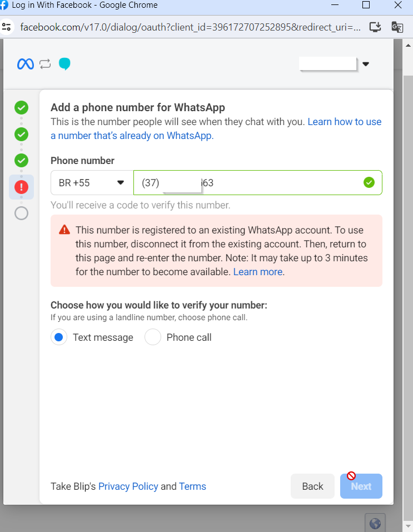Click the landline number hint text
The height and width of the screenshot is (532, 413).
click(149, 317)
